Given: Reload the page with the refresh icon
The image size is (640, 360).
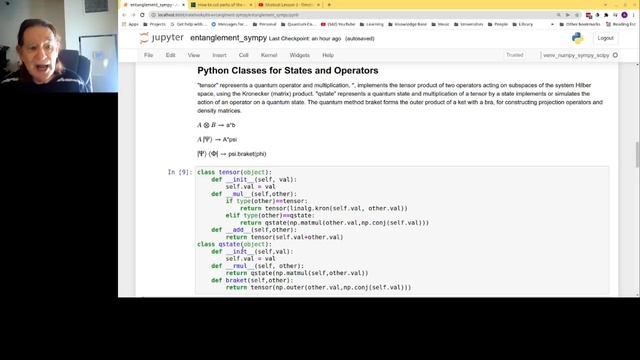Looking at the screenshot, I should [x=142, y=15].
